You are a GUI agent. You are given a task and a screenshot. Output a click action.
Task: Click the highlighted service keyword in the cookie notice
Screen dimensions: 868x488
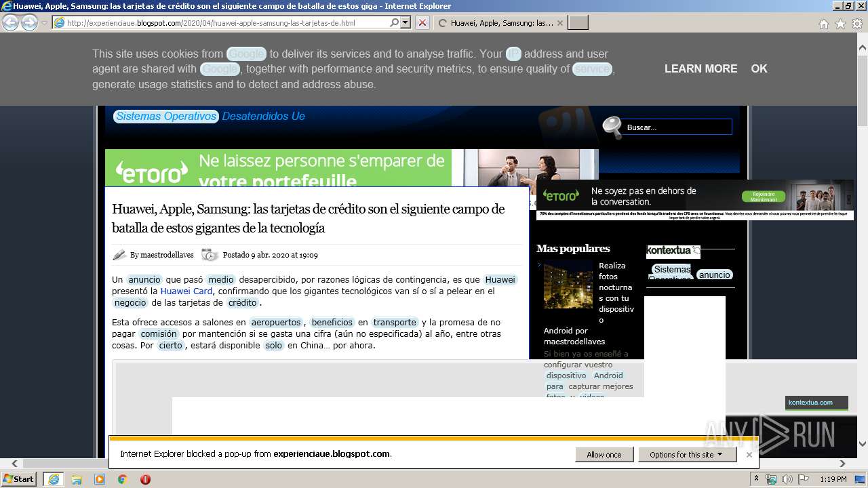click(593, 69)
